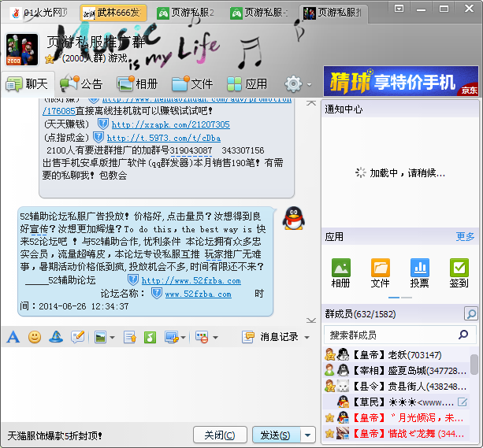Click the star icon next to the group info
The image size is (483, 448).
(x=50, y=59)
